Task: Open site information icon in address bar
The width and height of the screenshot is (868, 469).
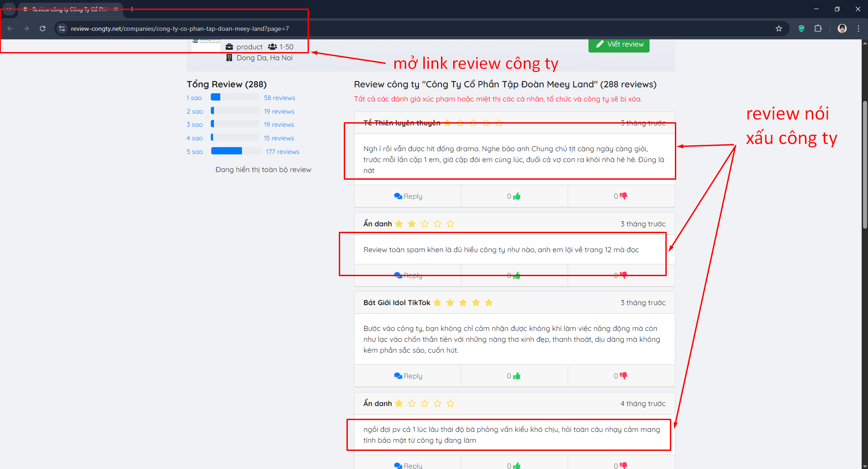Action: click(x=62, y=29)
